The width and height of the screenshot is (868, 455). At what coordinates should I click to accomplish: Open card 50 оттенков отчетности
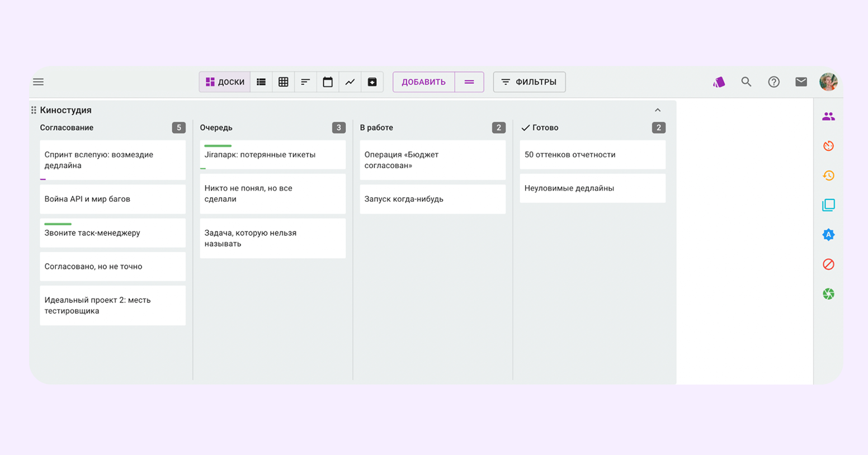[x=592, y=154]
